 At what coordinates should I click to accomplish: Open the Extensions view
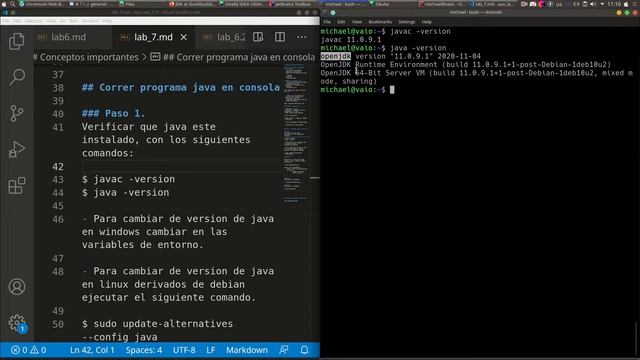pyautogui.click(x=17, y=186)
